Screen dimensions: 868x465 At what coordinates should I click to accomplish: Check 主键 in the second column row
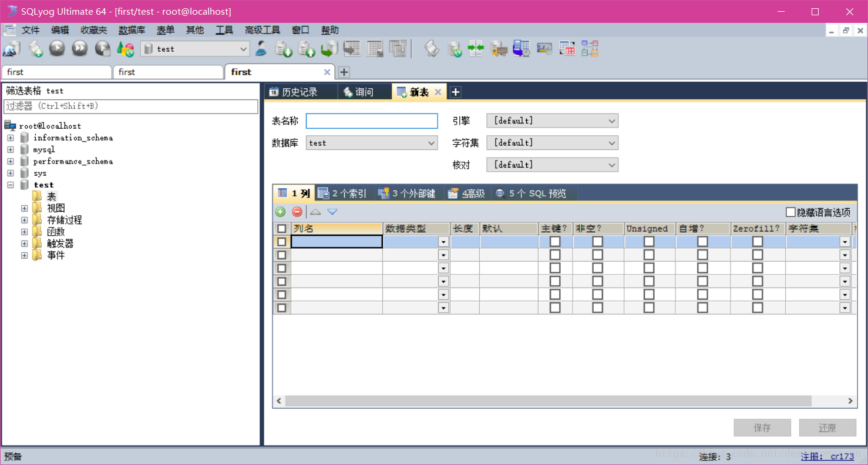[555, 255]
